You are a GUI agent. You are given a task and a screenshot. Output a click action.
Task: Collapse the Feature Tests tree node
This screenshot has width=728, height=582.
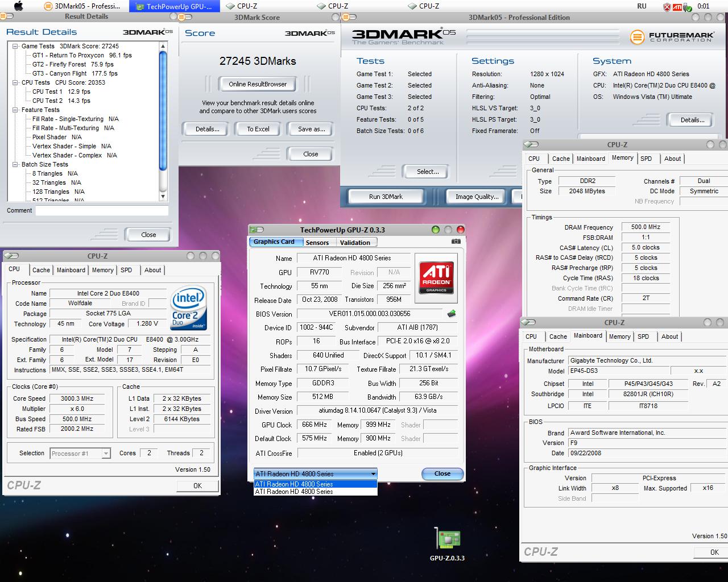point(15,110)
